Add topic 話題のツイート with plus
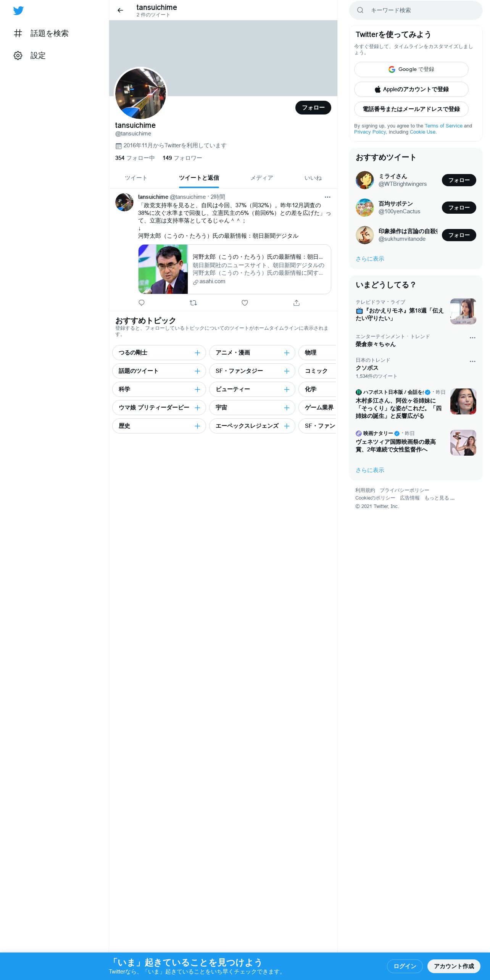This screenshot has width=490, height=980. (x=197, y=371)
